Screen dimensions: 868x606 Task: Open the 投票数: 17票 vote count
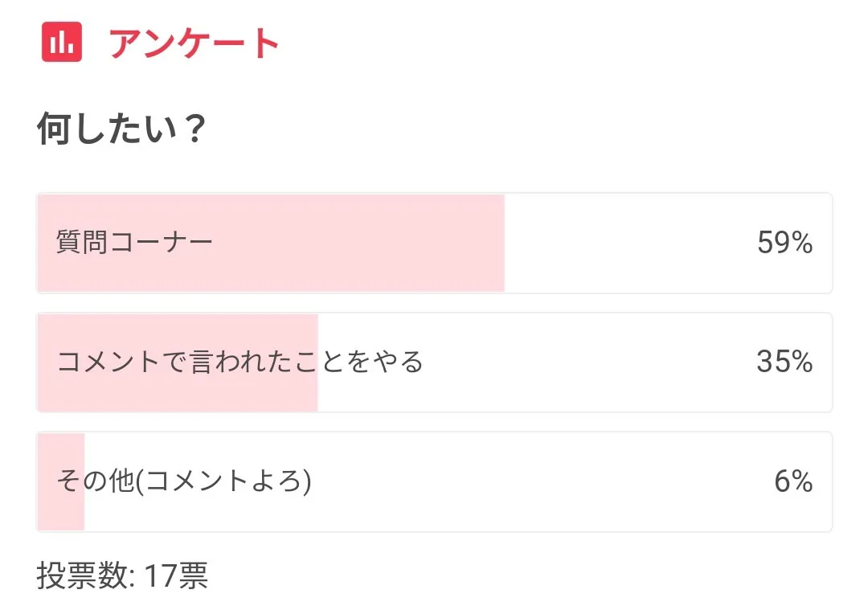[122, 576]
